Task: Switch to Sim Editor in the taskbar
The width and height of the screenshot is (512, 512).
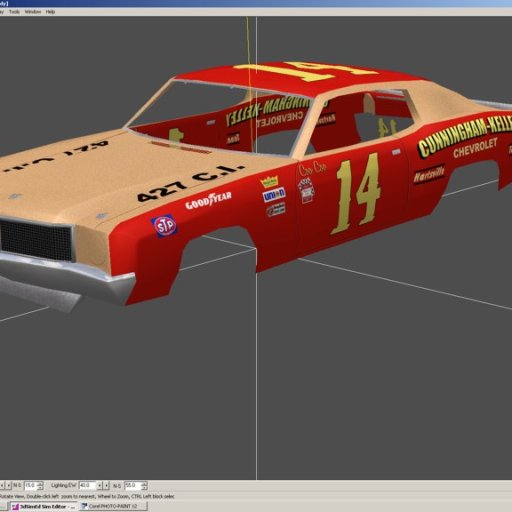Action: tap(43, 506)
